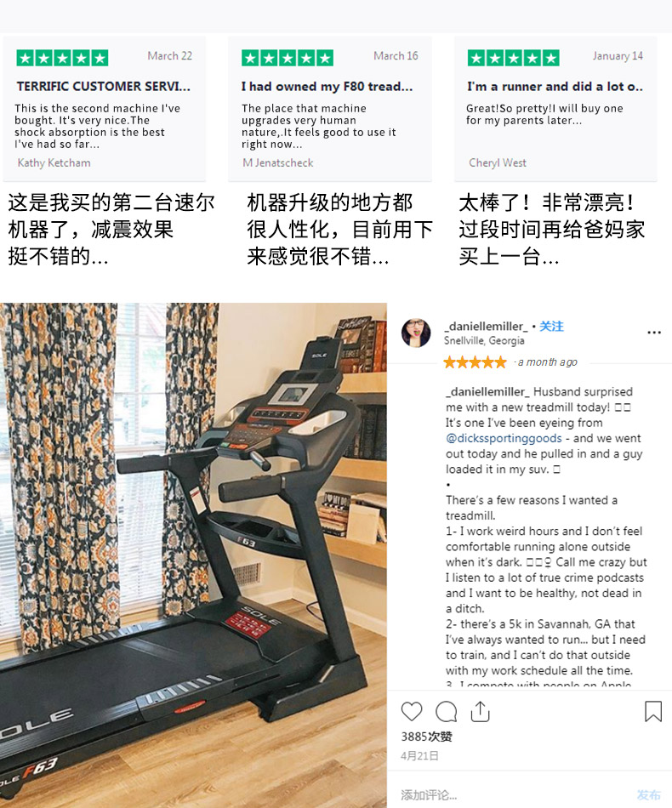This screenshot has height=808, width=672.
Task: Click the orange five-star rating
Action: tap(475, 362)
